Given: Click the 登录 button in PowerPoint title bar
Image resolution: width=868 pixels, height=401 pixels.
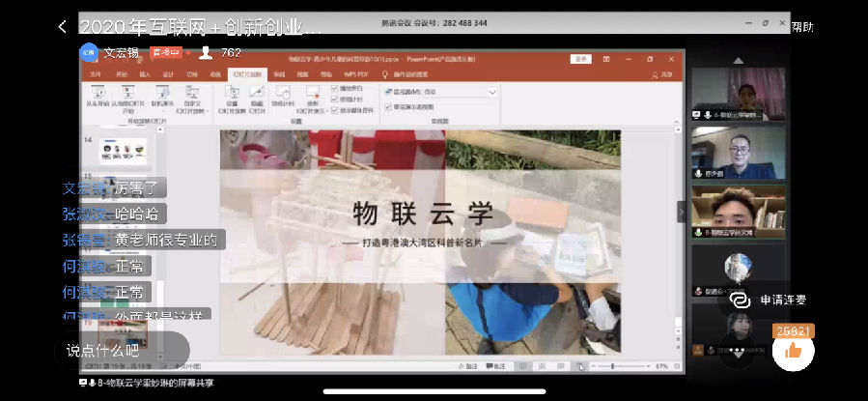Looking at the screenshot, I should pos(580,58).
